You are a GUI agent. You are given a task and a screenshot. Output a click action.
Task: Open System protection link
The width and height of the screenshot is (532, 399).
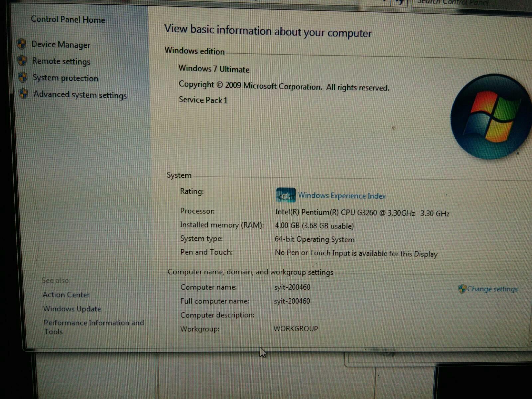(x=66, y=78)
